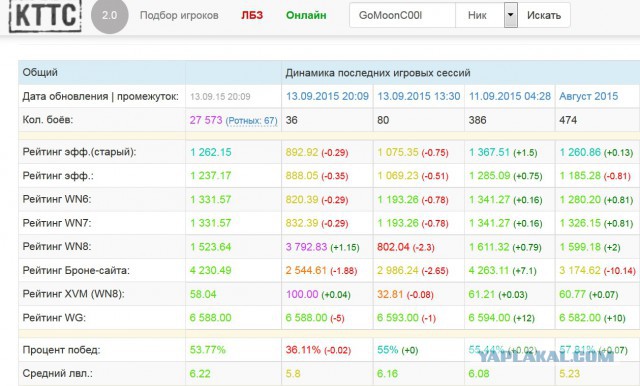Click the 2.0 version circle badge
640x386 pixels.
(109, 16)
